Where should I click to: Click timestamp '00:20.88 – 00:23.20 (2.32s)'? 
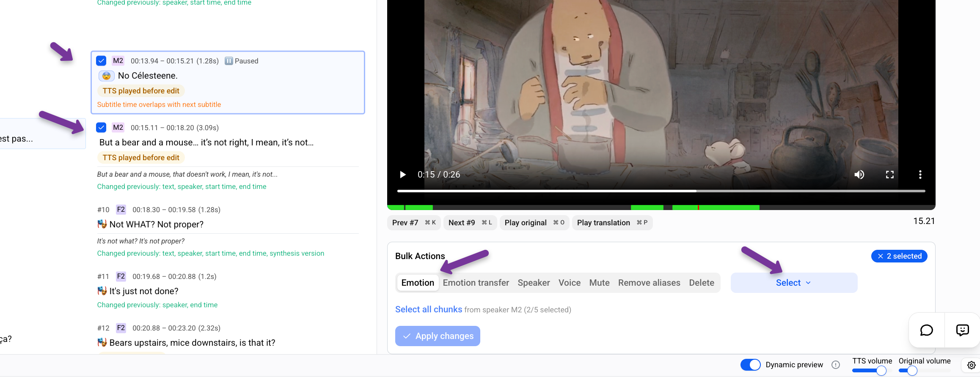point(176,328)
